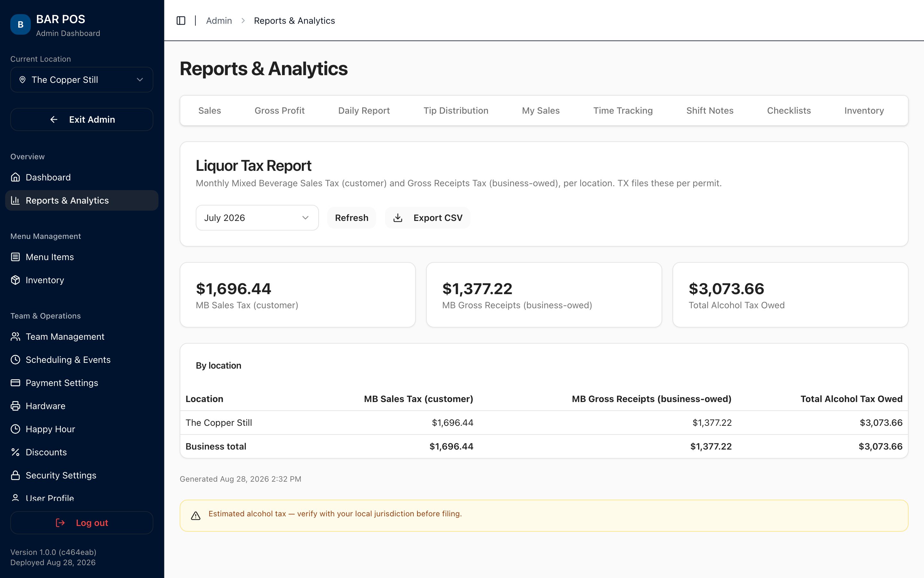Image resolution: width=924 pixels, height=578 pixels.
Task: Click the Total Alcohol Tax Owed card
Action: [x=790, y=295]
